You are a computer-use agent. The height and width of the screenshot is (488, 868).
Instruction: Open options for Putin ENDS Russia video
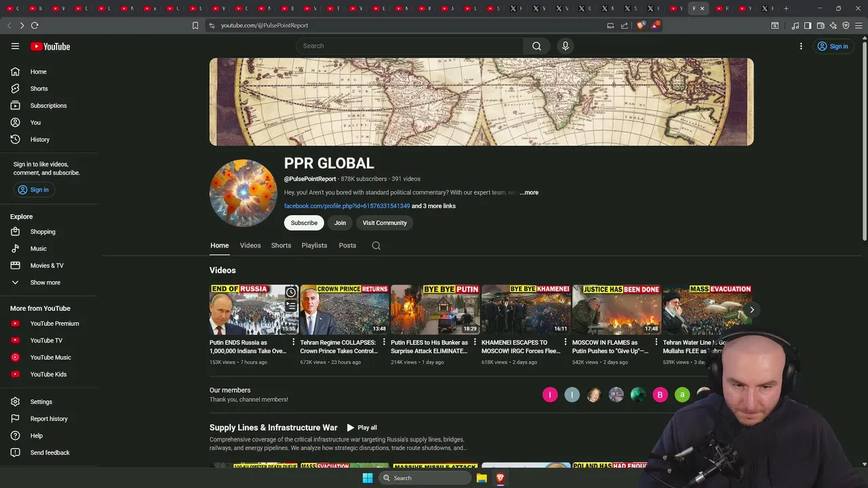(x=294, y=342)
